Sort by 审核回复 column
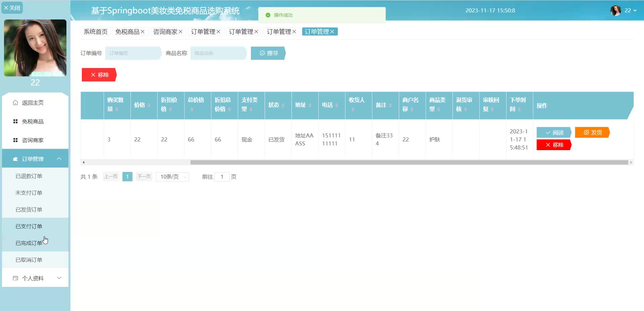 point(492,109)
